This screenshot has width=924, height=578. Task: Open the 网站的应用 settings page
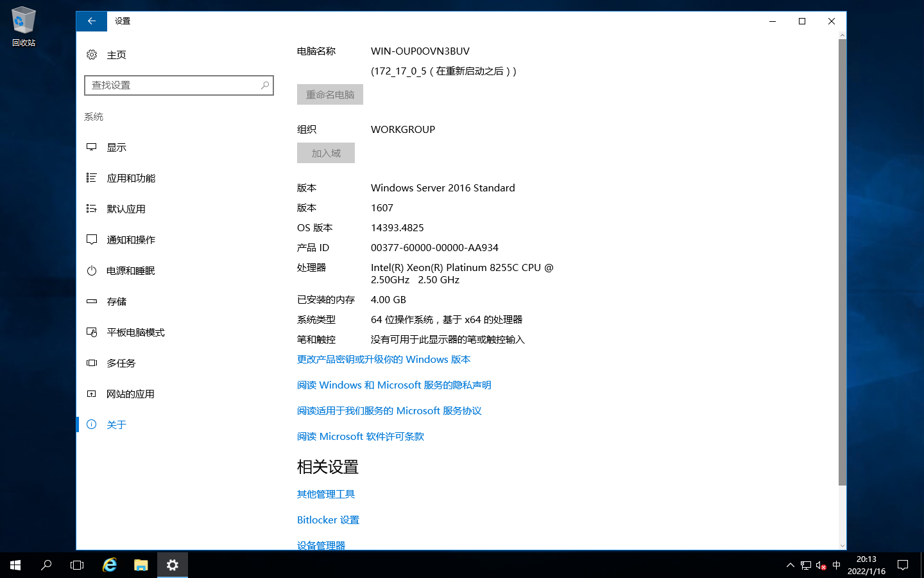130,394
